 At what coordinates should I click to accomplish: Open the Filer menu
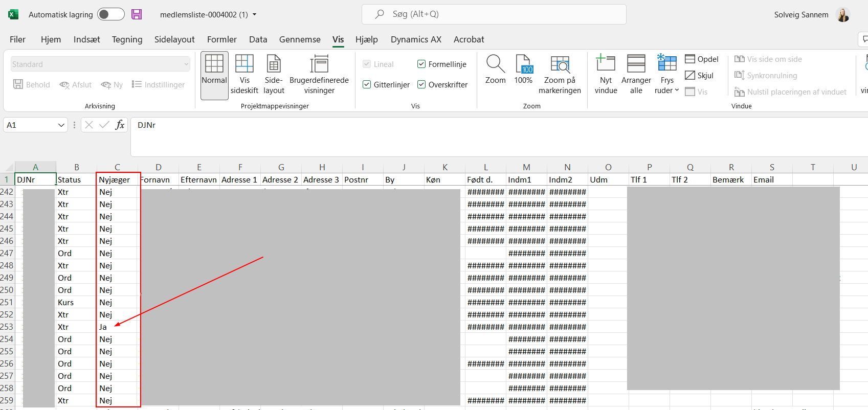click(x=17, y=39)
